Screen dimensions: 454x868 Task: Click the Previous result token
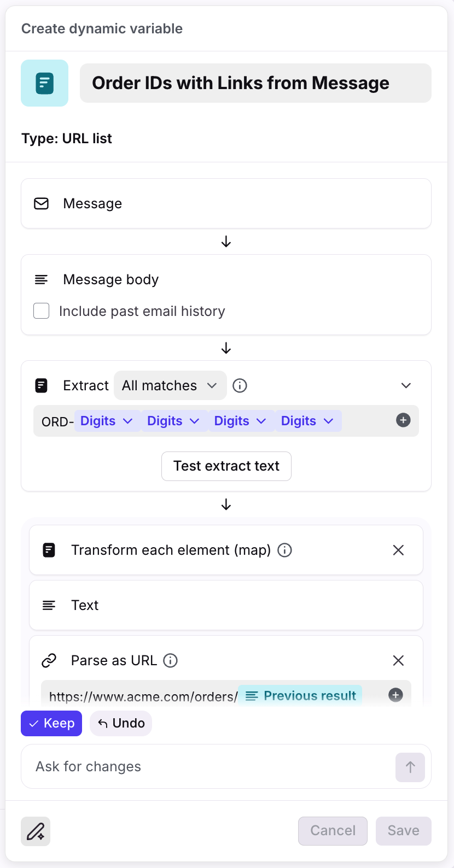click(300, 696)
